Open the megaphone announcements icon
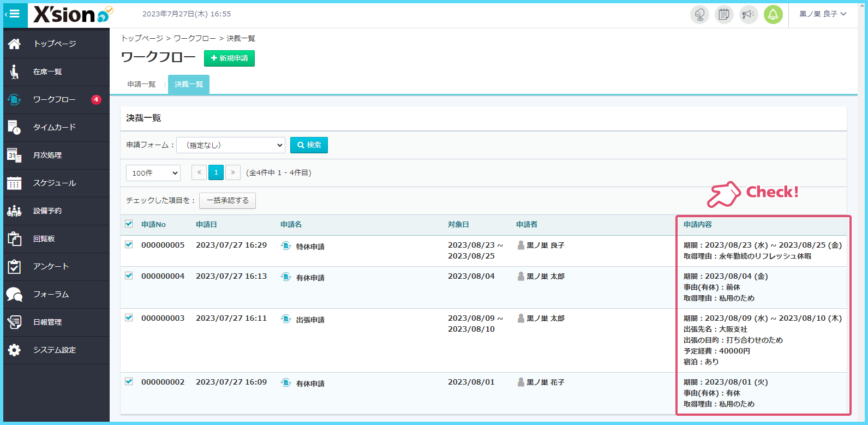868x425 pixels. tap(749, 14)
